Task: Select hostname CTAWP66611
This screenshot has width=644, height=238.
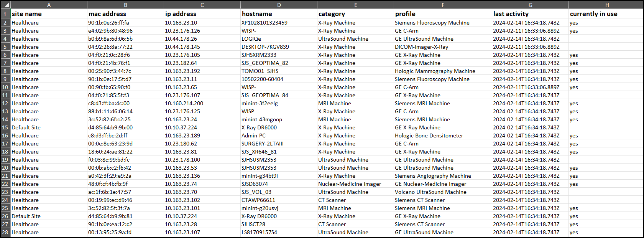Action: pos(279,200)
